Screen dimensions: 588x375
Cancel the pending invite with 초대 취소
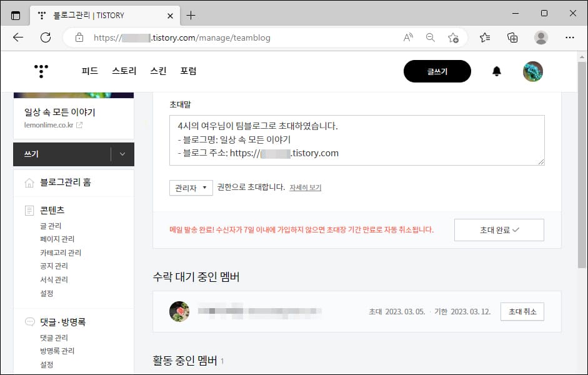522,311
